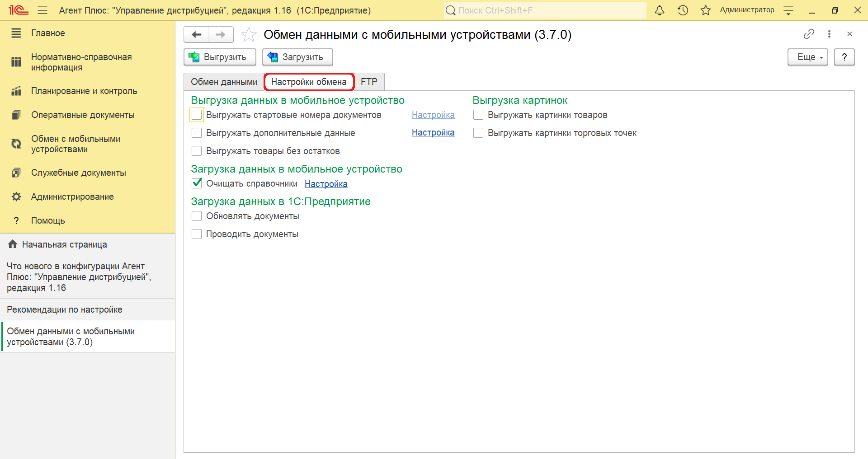Screen dimensions: 868x459
Task: Click the 1C logo icon
Action: point(19,10)
